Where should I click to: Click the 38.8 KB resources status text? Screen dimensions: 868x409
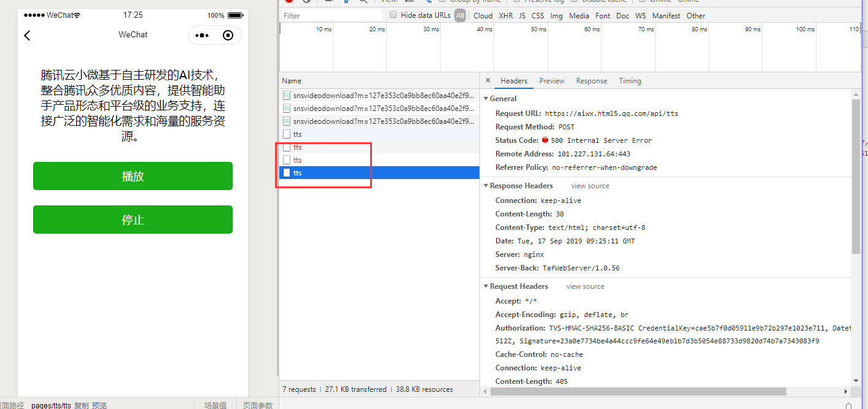pyautogui.click(x=424, y=389)
